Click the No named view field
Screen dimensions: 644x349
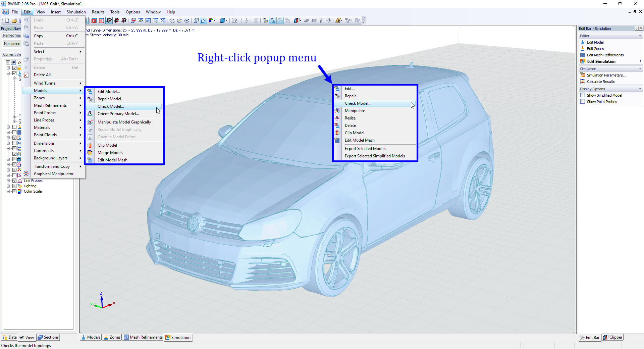12,43
